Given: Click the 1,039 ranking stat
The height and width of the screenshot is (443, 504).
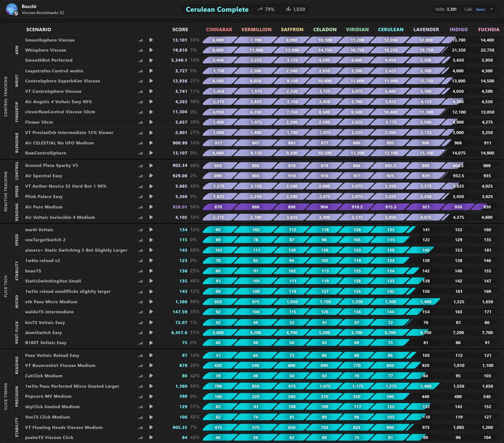Looking at the screenshot, I should [x=296, y=9].
